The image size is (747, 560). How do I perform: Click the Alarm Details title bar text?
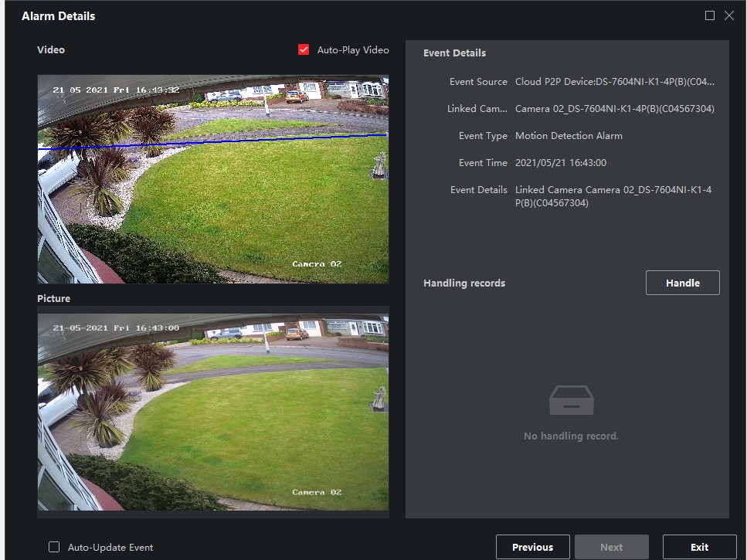[59, 16]
